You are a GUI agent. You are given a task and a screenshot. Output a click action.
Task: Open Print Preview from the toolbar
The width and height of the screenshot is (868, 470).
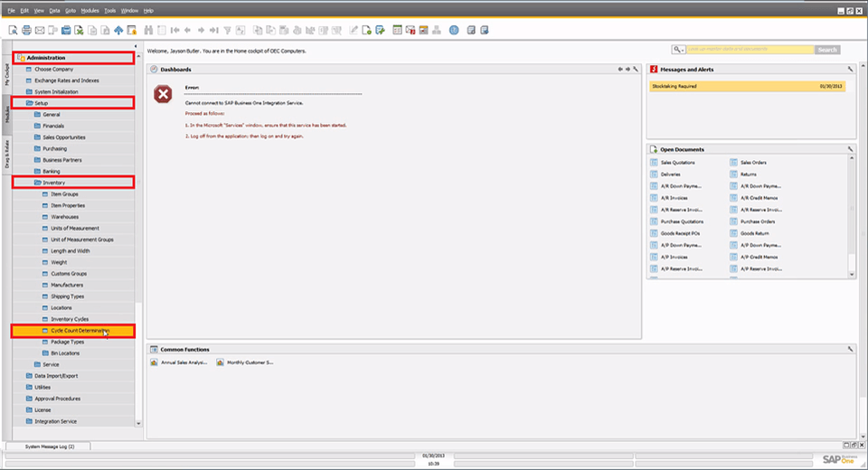tap(13, 31)
